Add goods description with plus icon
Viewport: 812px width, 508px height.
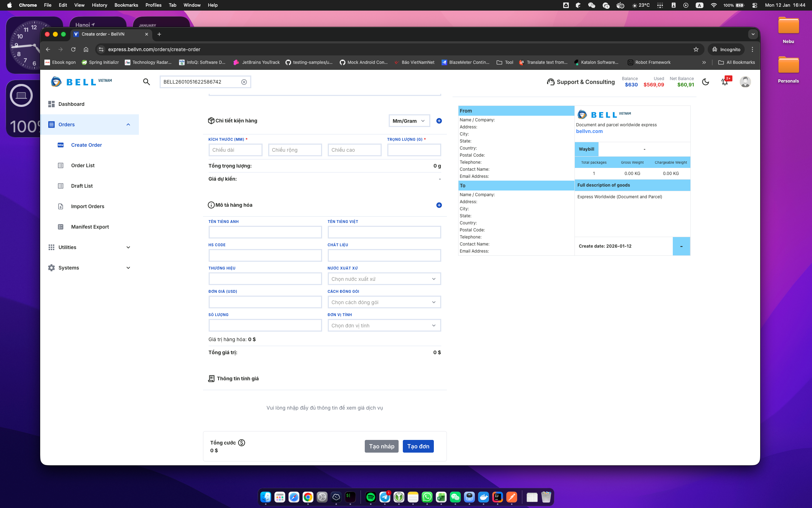pyautogui.click(x=439, y=205)
